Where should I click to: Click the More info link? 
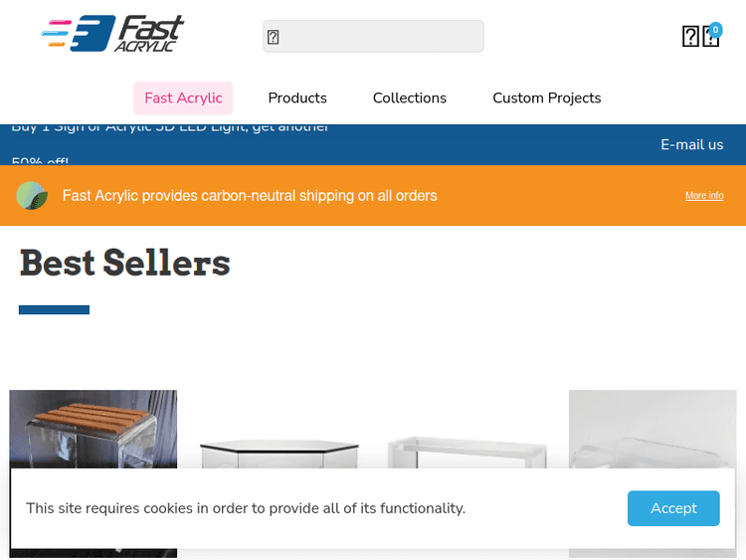tap(704, 196)
